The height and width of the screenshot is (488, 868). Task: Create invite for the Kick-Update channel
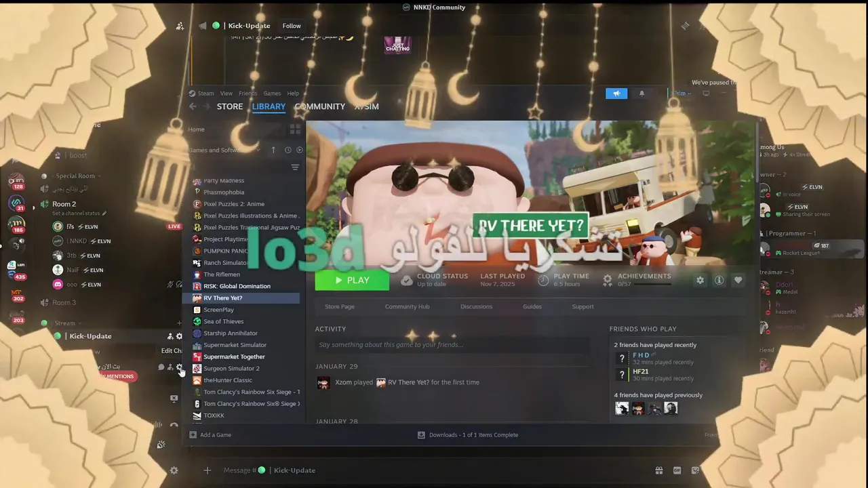click(x=170, y=336)
